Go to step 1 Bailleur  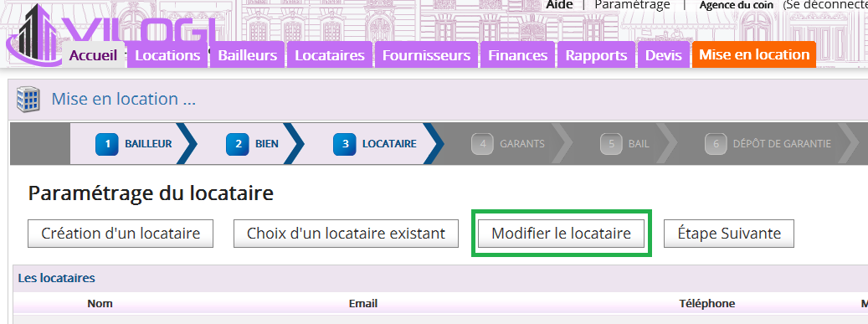(x=133, y=144)
